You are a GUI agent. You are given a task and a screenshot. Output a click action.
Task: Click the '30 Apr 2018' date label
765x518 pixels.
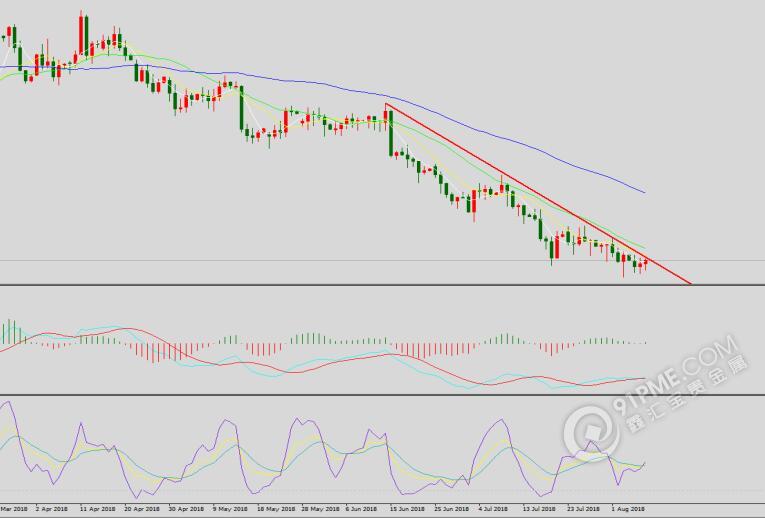pos(186,509)
